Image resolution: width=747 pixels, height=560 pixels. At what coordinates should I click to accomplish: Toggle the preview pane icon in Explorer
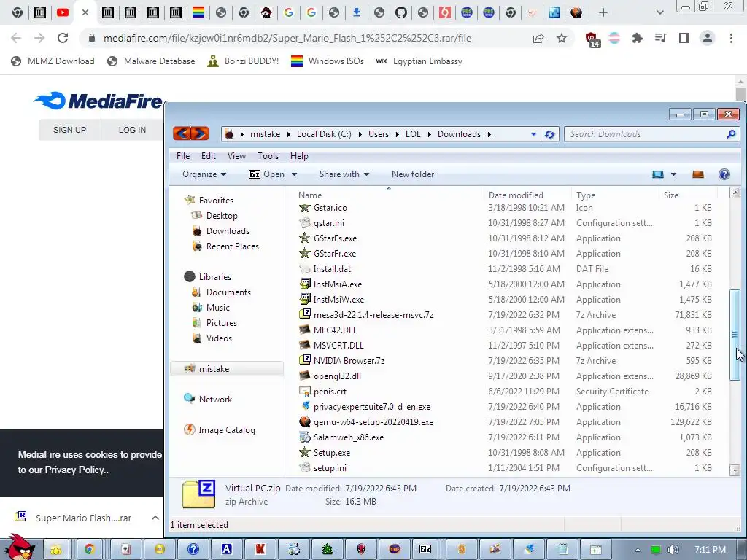point(698,174)
